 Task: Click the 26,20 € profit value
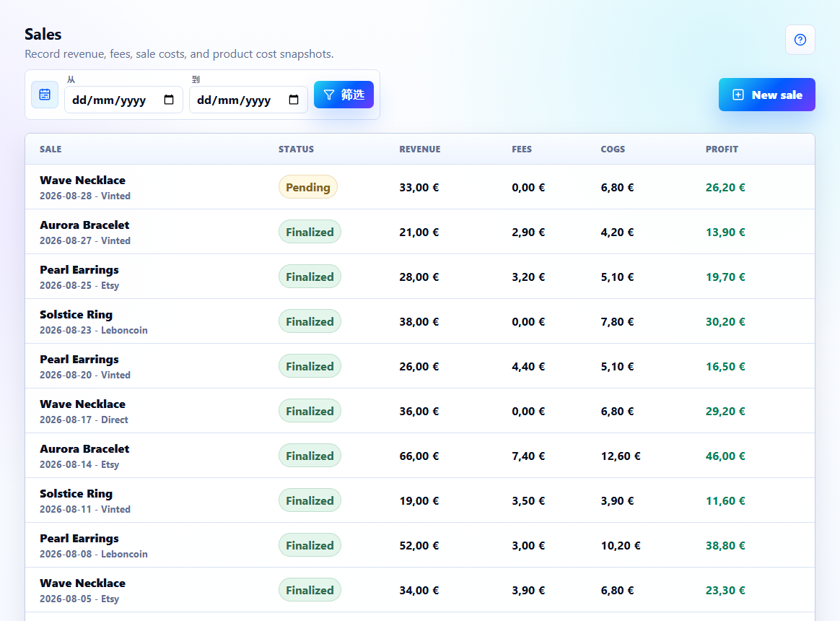725,187
